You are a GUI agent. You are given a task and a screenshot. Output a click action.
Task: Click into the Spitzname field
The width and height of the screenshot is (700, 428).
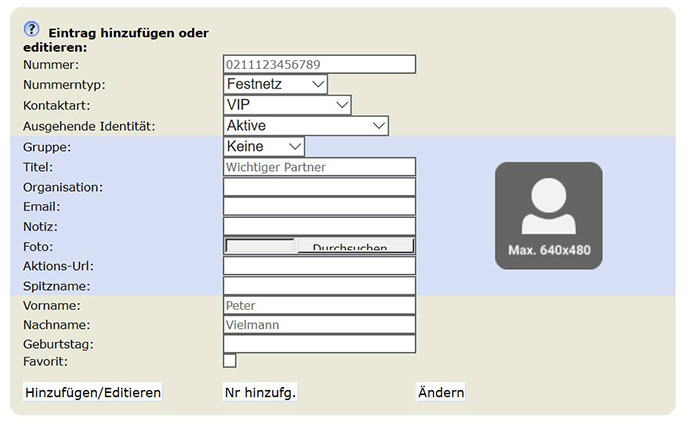(319, 286)
